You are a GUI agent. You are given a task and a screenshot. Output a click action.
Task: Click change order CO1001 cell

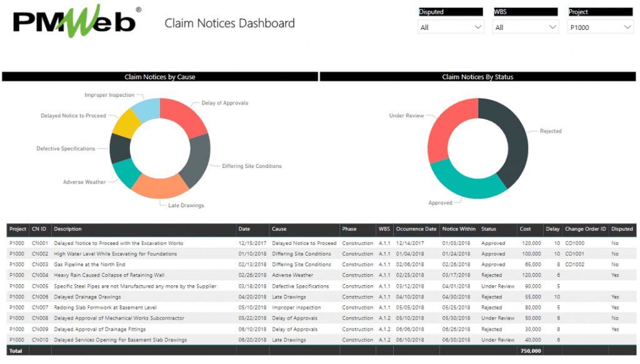pyautogui.click(x=575, y=253)
